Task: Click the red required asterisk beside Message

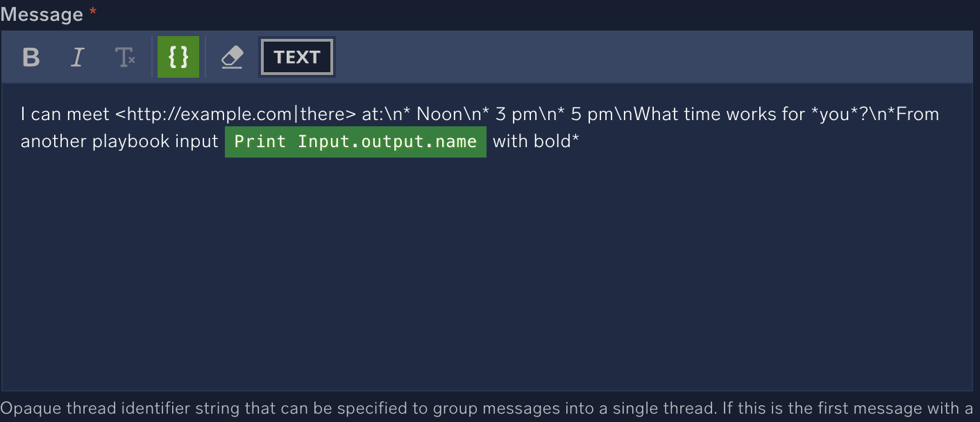Action: (x=93, y=12)
